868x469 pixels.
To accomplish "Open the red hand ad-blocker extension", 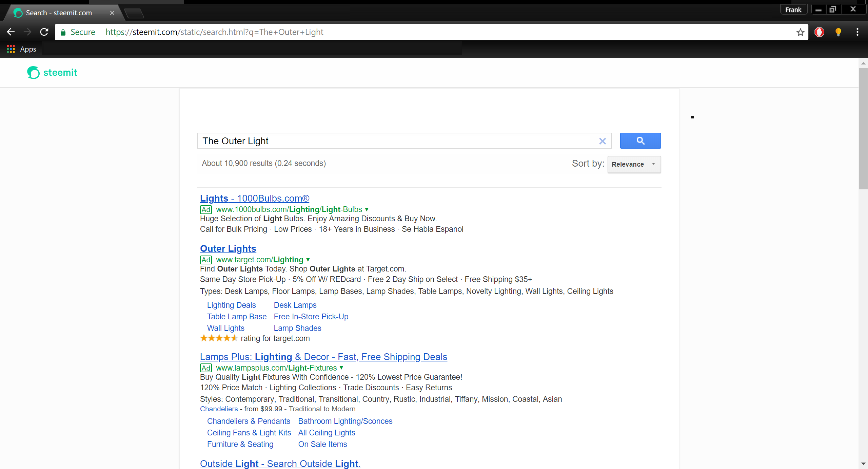I will (820, 32).
